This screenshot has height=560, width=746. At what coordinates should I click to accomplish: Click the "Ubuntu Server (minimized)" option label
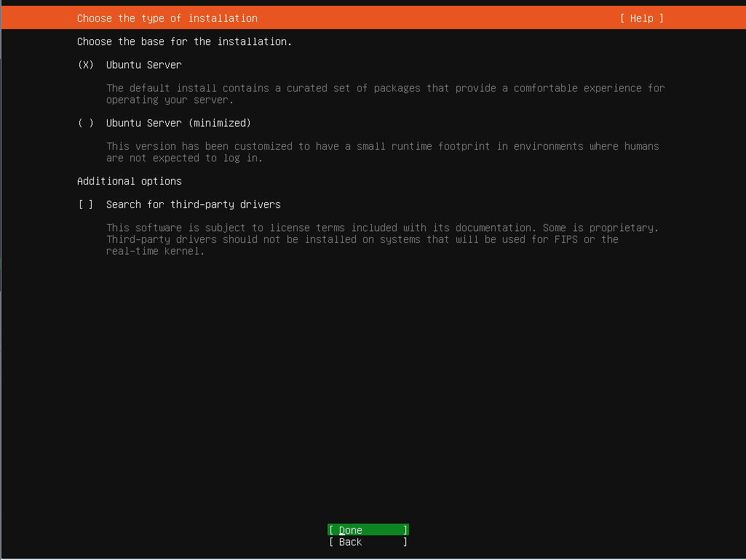click(x=178, y=123)
